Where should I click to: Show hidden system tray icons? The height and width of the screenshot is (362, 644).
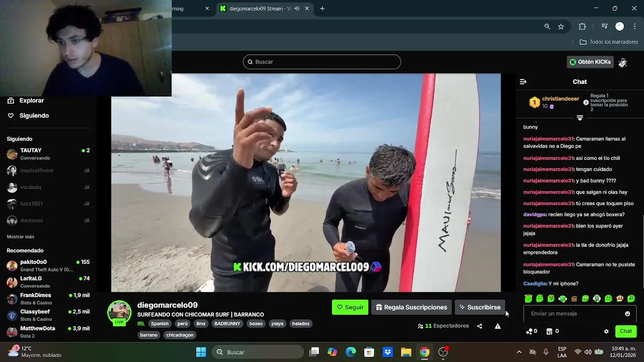point(519,352)
